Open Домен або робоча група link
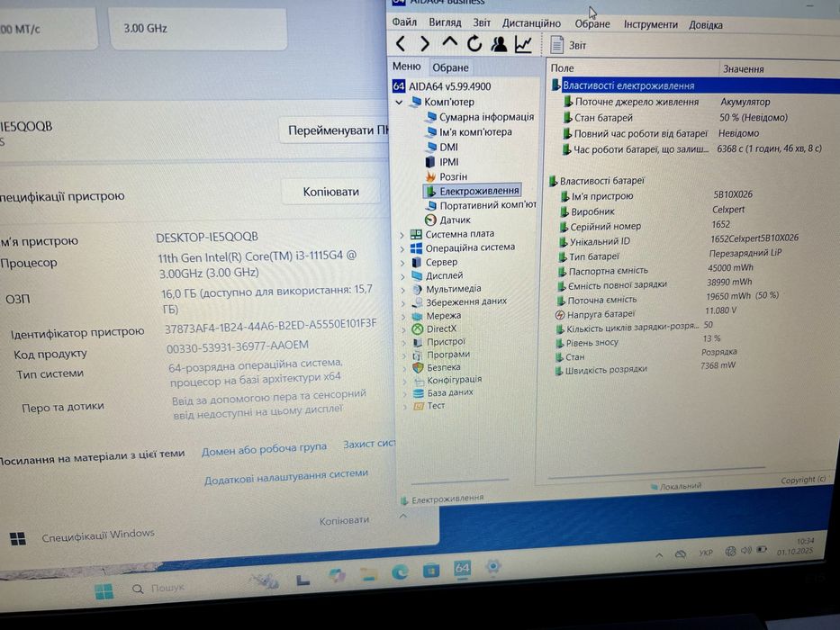 264,449
